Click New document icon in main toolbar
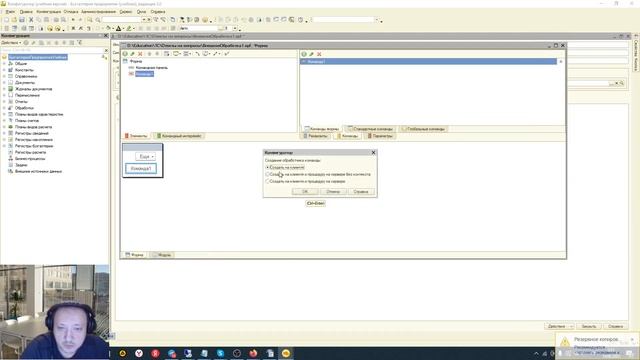Viewport: 640px width, 360px height. [x=6, y=20]
